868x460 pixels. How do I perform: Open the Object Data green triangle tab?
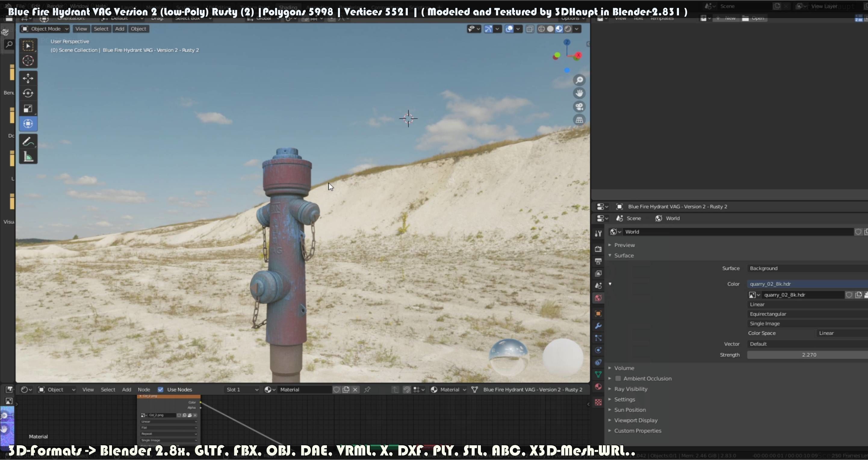pos(598,374)
